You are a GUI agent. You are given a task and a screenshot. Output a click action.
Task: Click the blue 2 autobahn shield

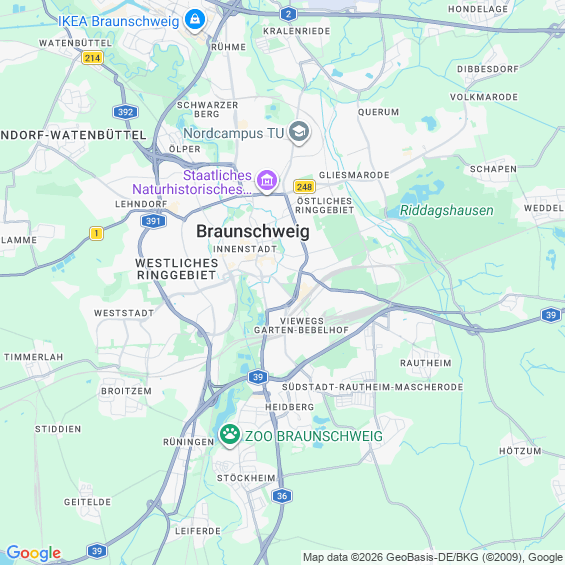coord(288,14)
